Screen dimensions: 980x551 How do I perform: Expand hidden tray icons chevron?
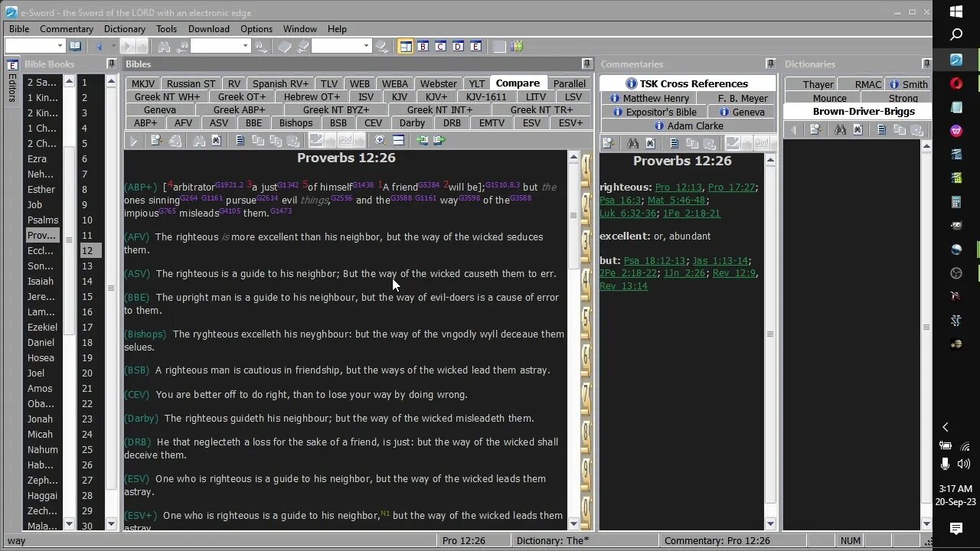945,427
